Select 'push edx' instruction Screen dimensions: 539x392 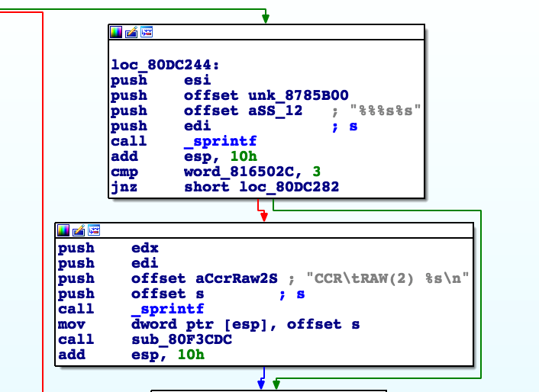(108, 248)
